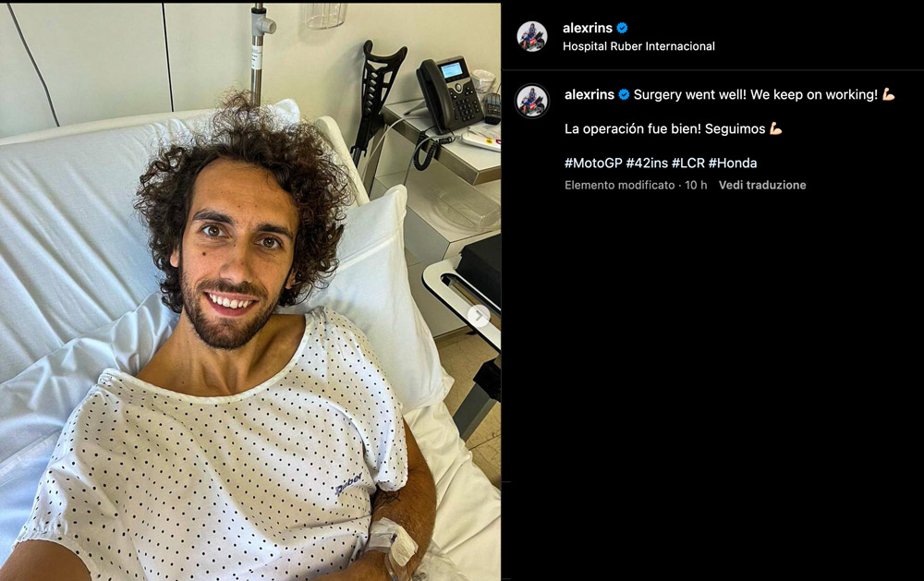Click the verified badge next to caption username
The image size is (924, 581).
(x=624, y=94)
